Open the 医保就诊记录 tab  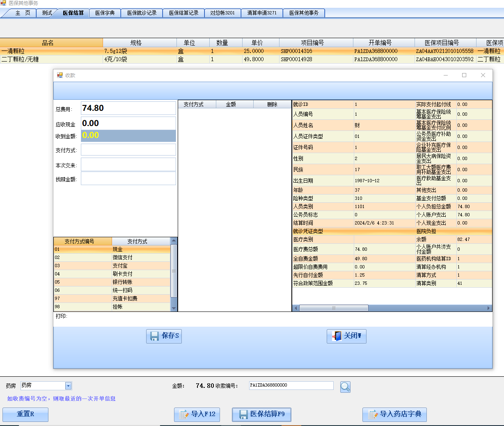click(x=142, y=13)
